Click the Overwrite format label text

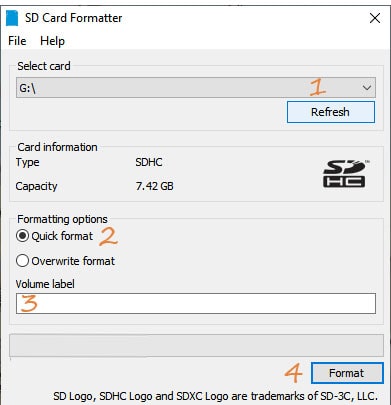tap(73, 261)
